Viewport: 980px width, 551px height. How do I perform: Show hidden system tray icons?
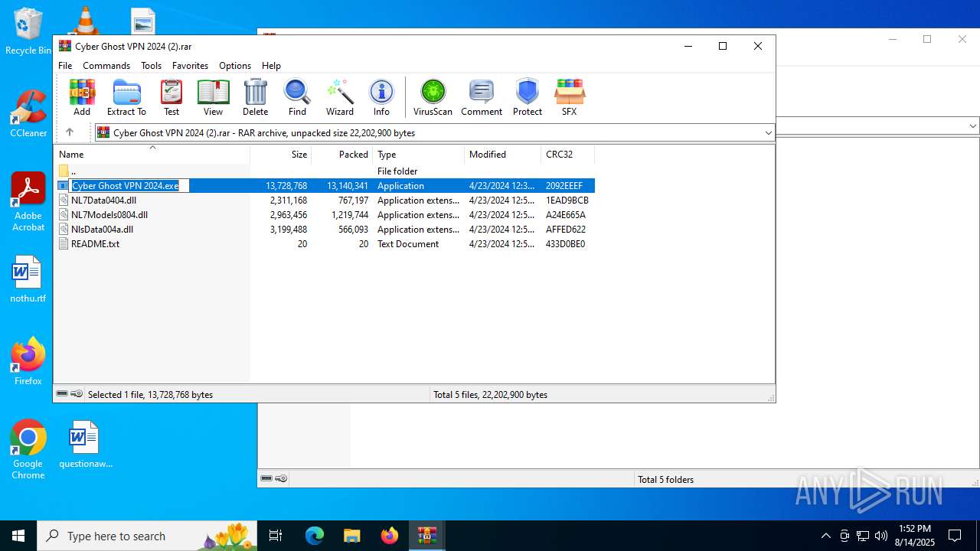tap(825, 536)
